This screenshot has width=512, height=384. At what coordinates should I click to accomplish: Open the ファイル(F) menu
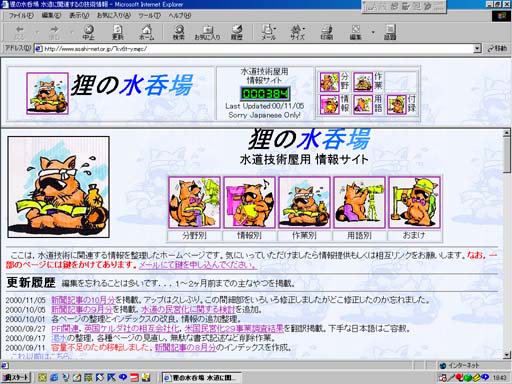pyautogui.click(x=21, y=15)
